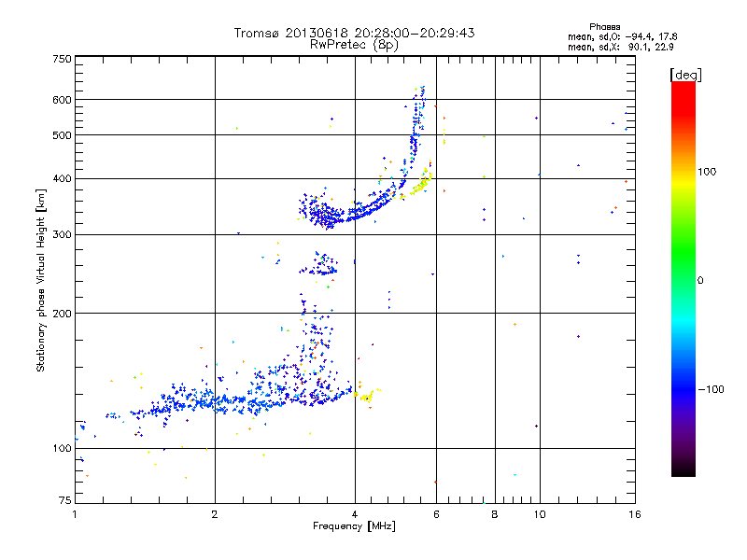Click the x-axis tick label '4'
This screenshot has height=560, width=747.
click(x=355, y=514)
